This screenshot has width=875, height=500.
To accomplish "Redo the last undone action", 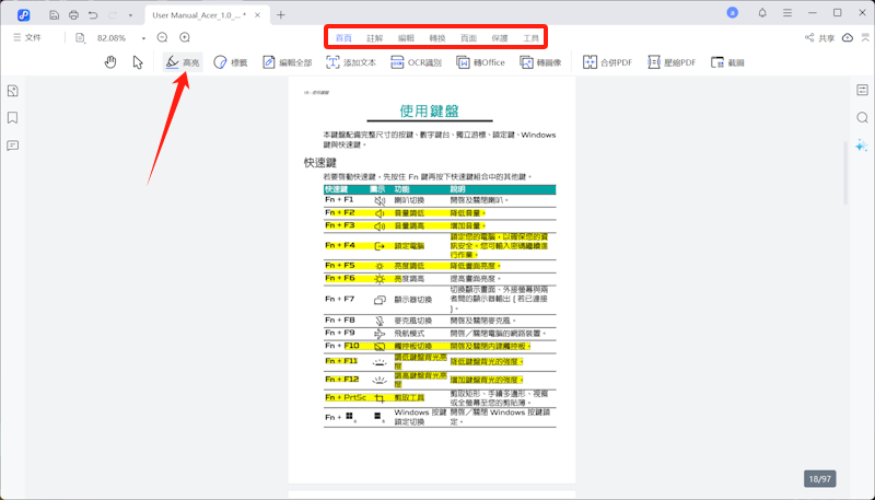I will tap(112, 15).
